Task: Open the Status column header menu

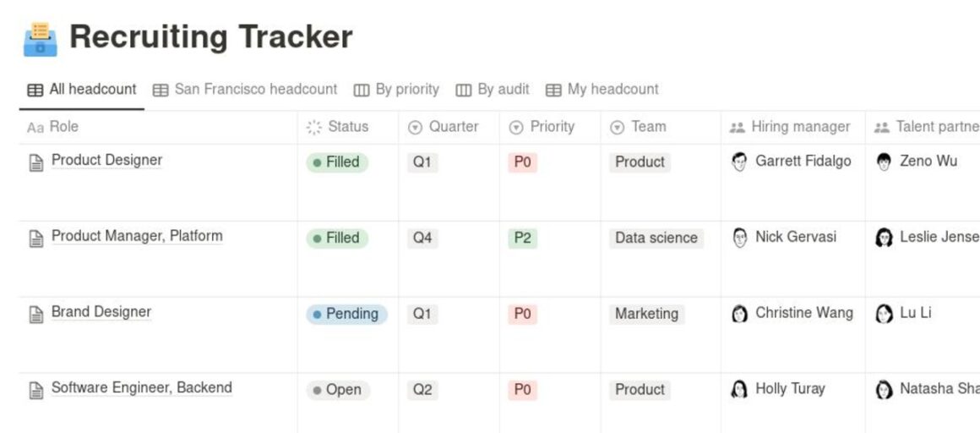Action: pos(338,127)
